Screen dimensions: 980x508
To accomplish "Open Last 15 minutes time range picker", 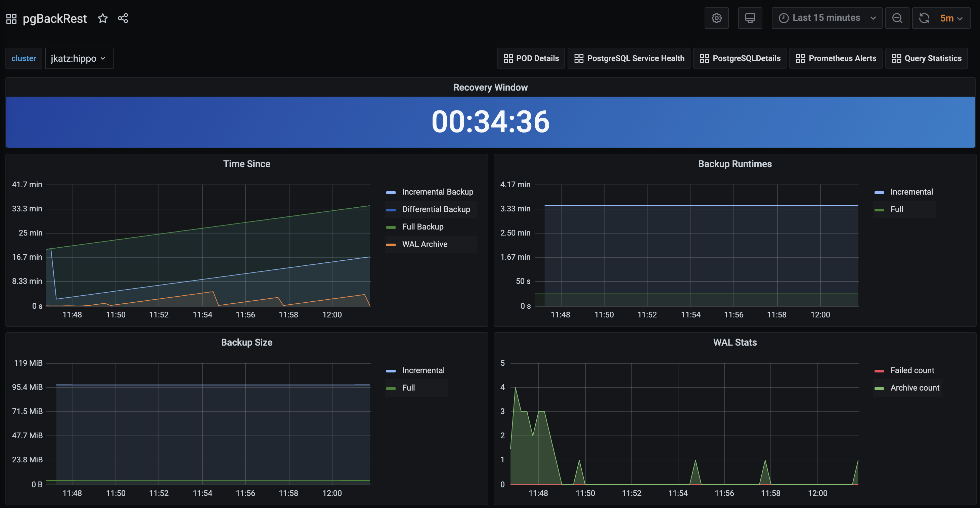I will click(x=827, y=18).
